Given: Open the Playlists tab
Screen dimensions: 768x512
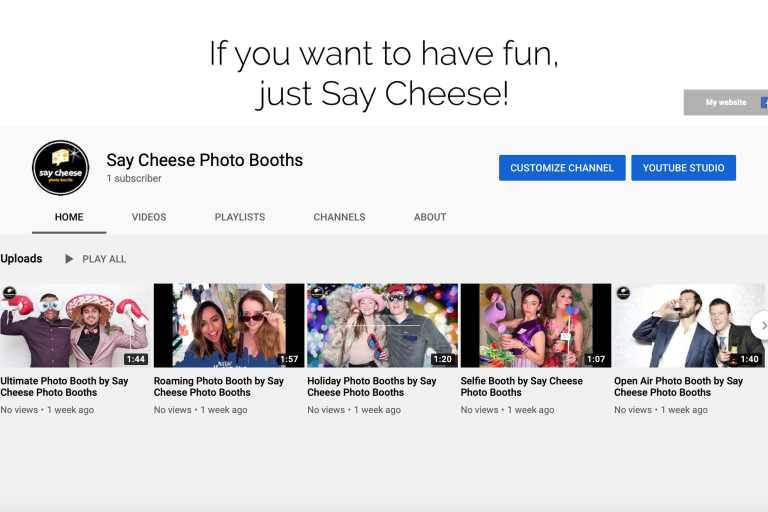Looking at the screenshot, I should (x=240, y=217).
